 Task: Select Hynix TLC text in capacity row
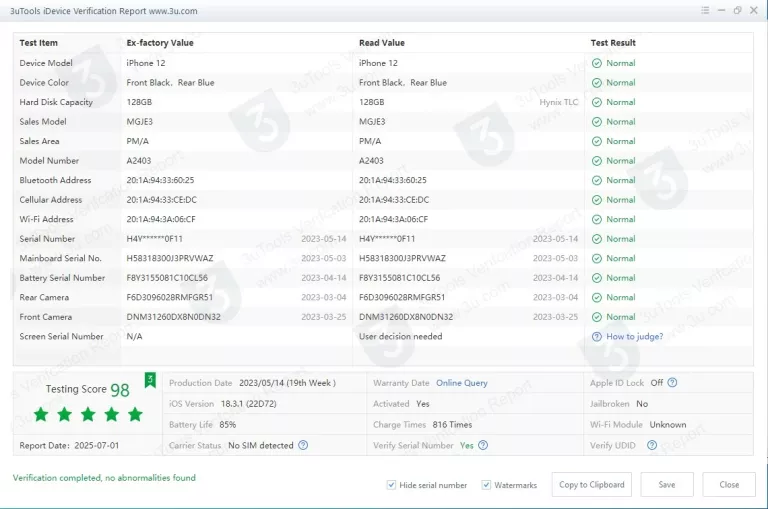[559, 102]
